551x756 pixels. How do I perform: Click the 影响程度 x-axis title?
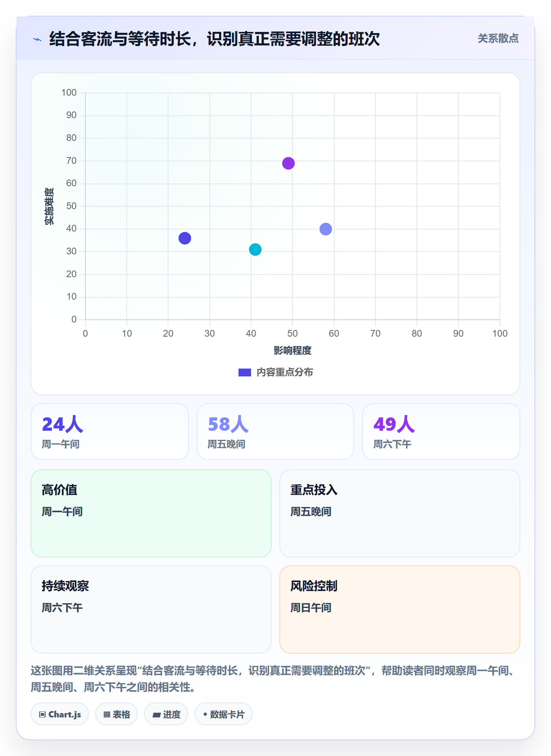click(292, 350)
